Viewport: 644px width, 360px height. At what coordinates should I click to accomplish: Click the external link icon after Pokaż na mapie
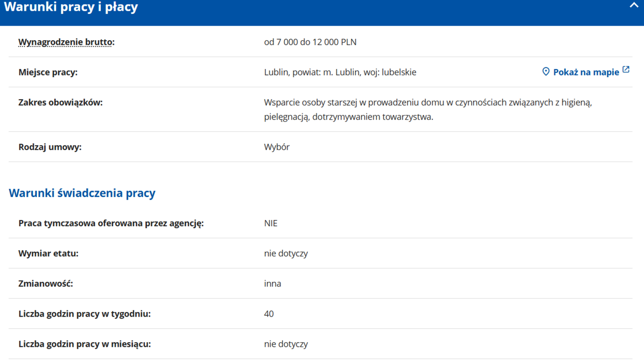tap(626, 70)
